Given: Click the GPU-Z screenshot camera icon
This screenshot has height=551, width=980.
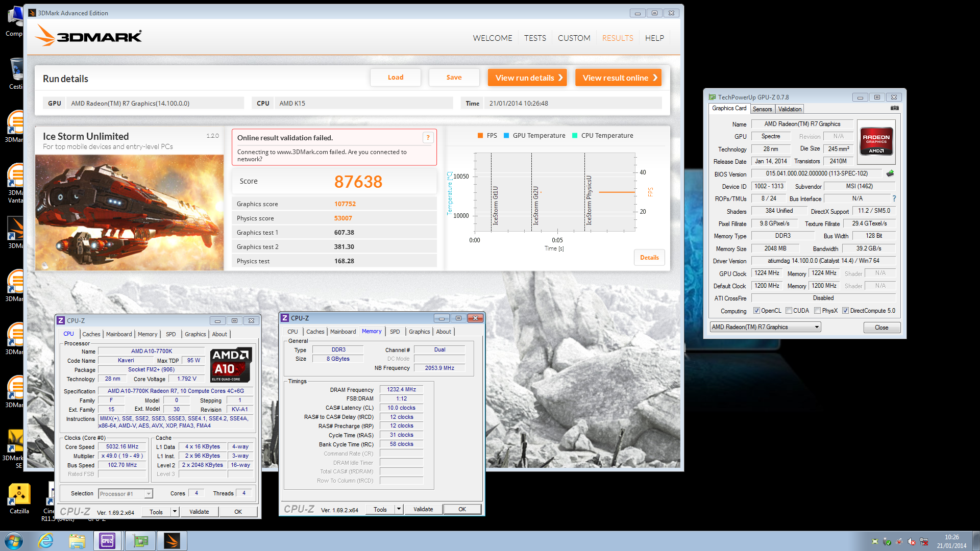Looking at the screenshot, I should click(894, 108).
